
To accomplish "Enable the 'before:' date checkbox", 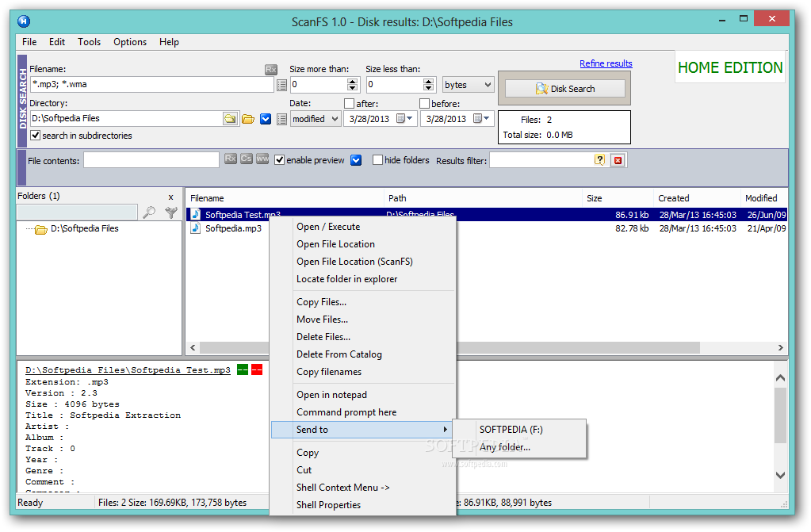I will 425,104.
